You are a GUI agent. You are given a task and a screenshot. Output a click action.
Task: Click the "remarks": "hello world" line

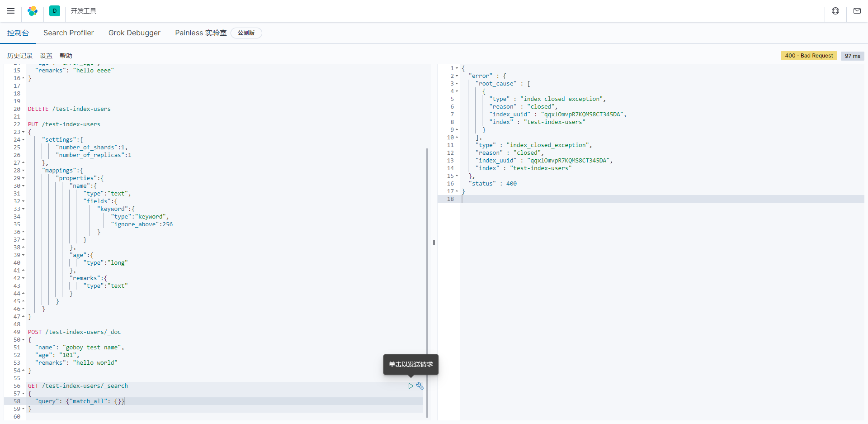point(76,363)
